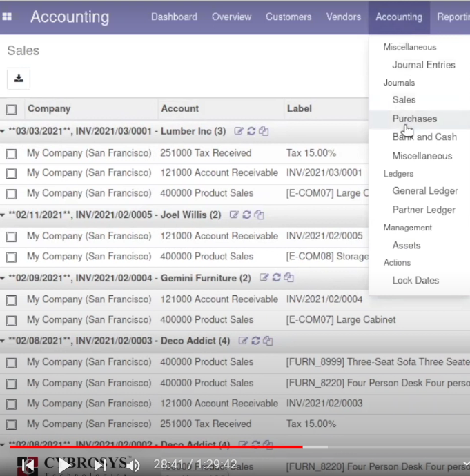470x476 pixels.
Task: Collapse the Deco Addict INV/2021/02/0003 group
Action: [3, 341]
